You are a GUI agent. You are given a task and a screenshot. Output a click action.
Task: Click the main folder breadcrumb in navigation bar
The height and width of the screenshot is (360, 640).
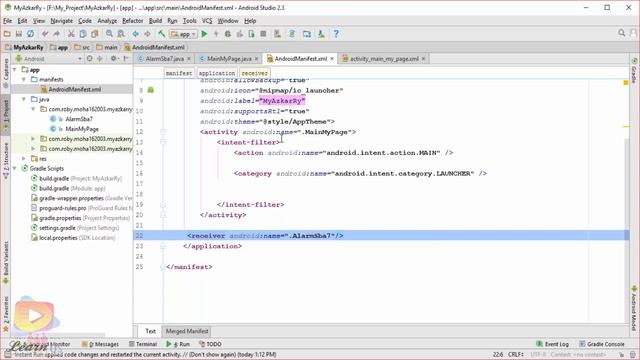pyautogui.click(x=107, y=47)
